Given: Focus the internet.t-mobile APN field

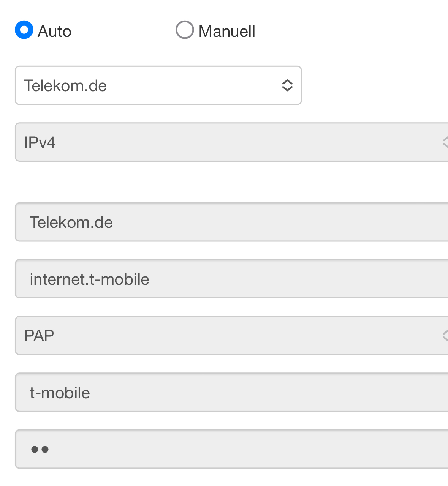Looking at the screenshot, I should pos(231,279).
